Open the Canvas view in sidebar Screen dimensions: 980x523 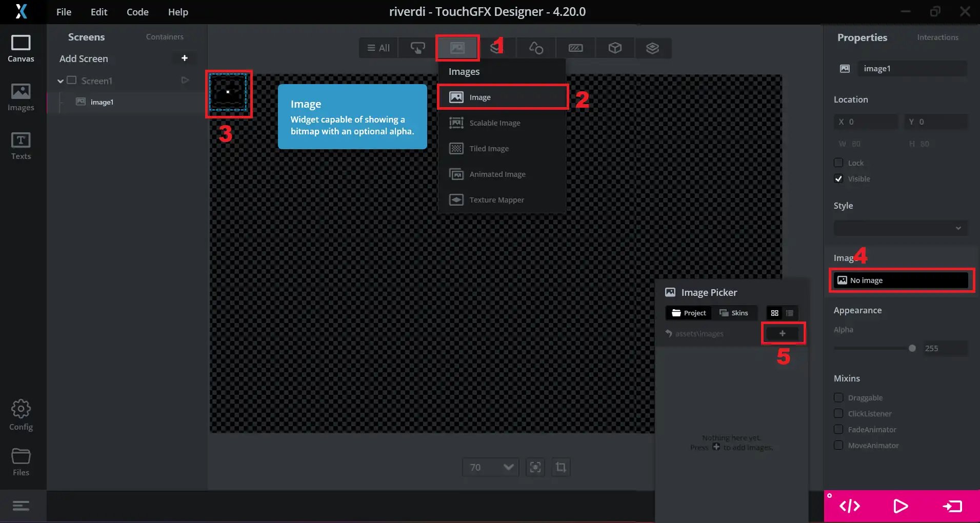pyautogui.click(x=21, y=49)
